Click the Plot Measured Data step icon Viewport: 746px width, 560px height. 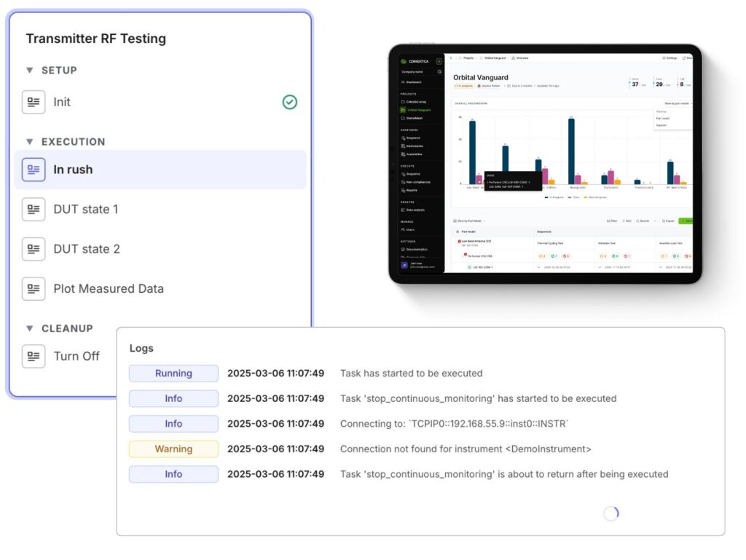(x=34, y=288)
